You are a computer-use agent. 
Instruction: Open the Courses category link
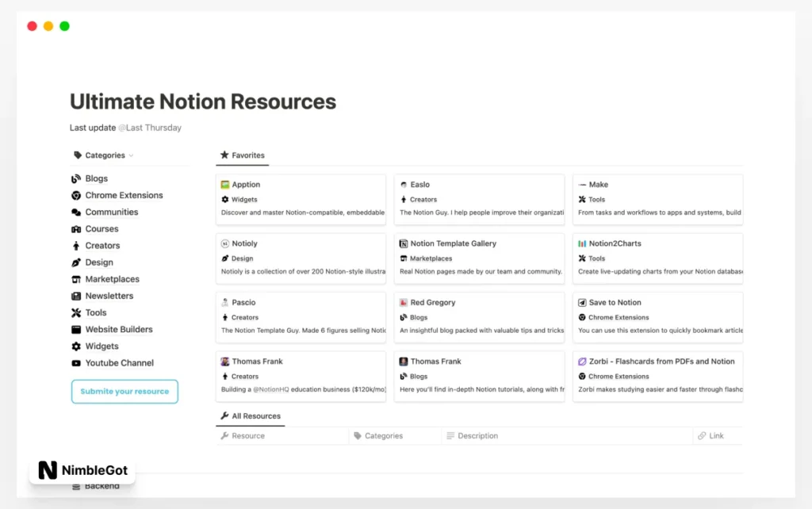coord(101,229)
